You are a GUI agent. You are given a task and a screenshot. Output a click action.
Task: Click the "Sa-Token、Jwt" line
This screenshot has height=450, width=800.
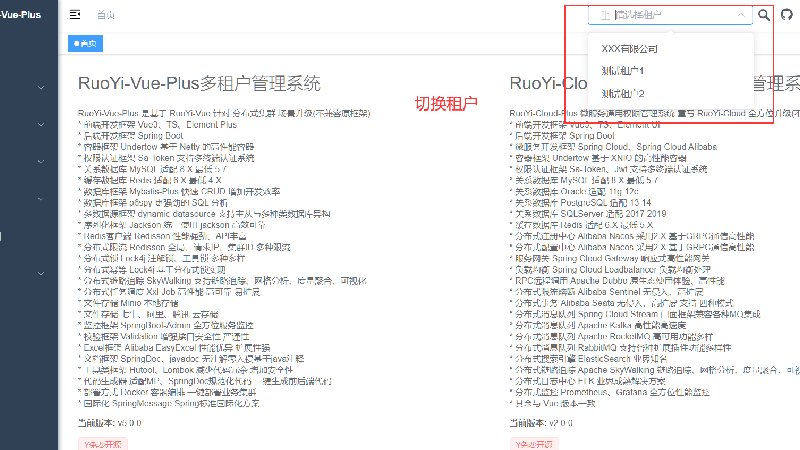(x=608, y=169)
